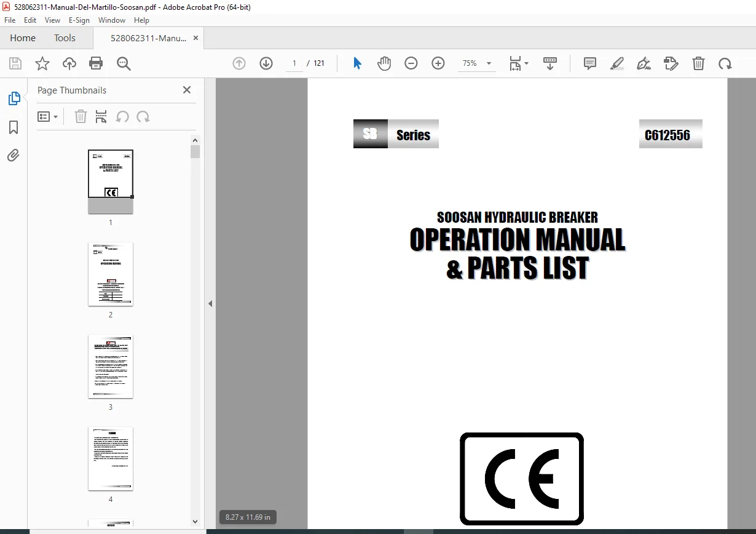The image size is (756, 534).
Task: Select the Highlight text tool
Action: 617,63
